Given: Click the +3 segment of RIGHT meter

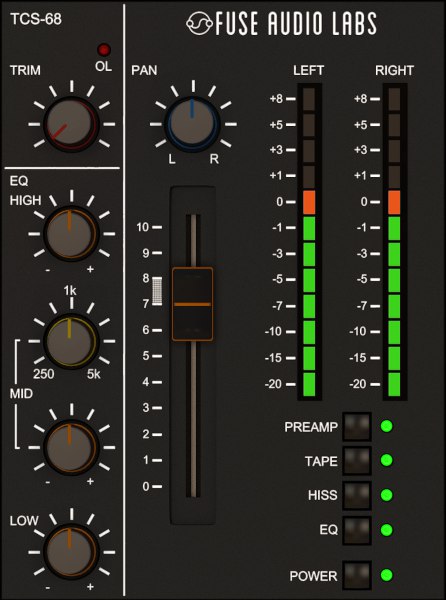Looking at the screenshot, I should coord(394,151).
